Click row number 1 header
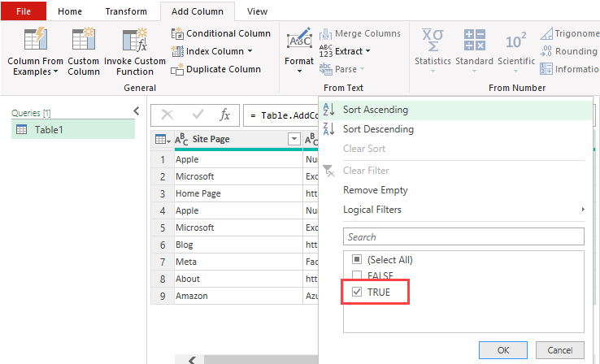This screenshot has height=364, width=600. pos(163,159)
